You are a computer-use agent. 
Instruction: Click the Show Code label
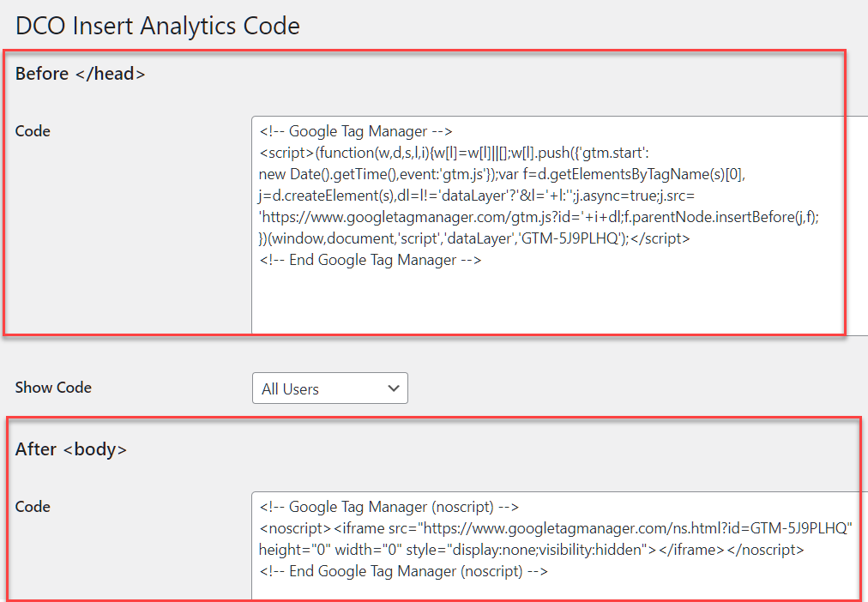[53, 388]
